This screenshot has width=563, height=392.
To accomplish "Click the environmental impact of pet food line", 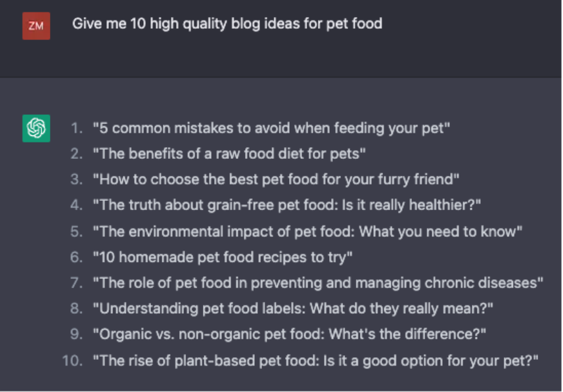I will (x=307, y=231).
